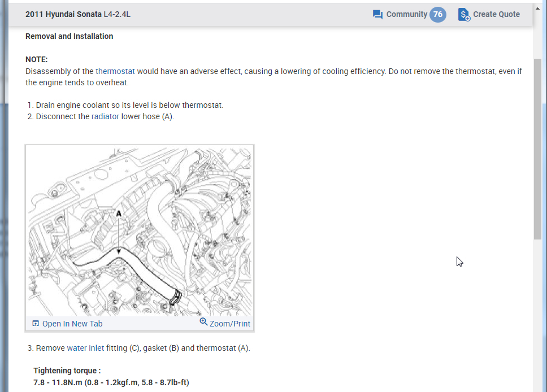The height and width of the screenshot is (392, 547).
Task: Click the 7.8 - 11.8N.m torque value
Action: [111, 382]
